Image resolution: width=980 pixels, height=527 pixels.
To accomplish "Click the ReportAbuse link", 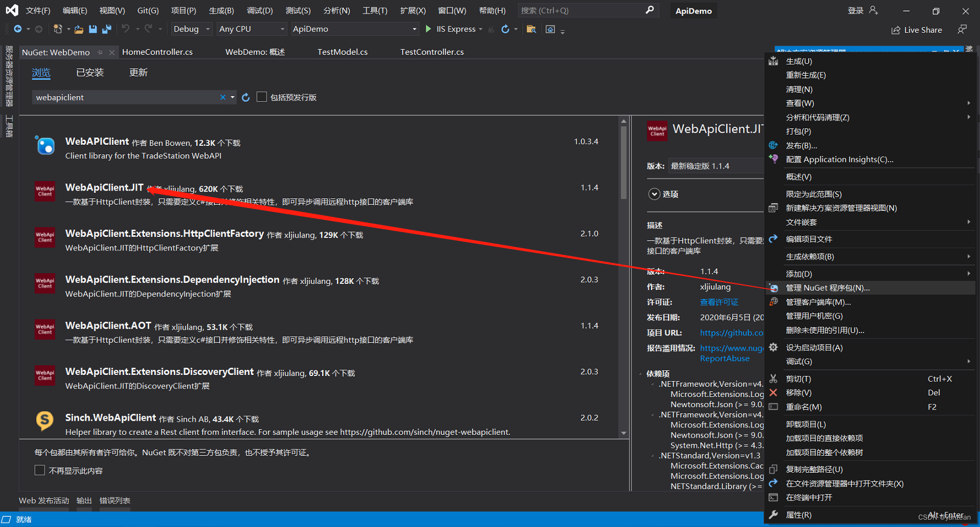I will [x=725, y=358].
